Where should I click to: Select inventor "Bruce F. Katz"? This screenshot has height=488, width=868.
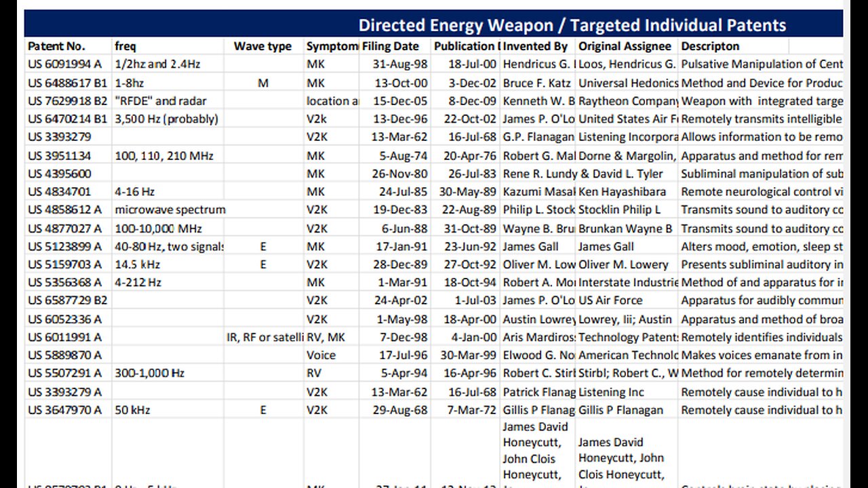click(x=538, y=83)
